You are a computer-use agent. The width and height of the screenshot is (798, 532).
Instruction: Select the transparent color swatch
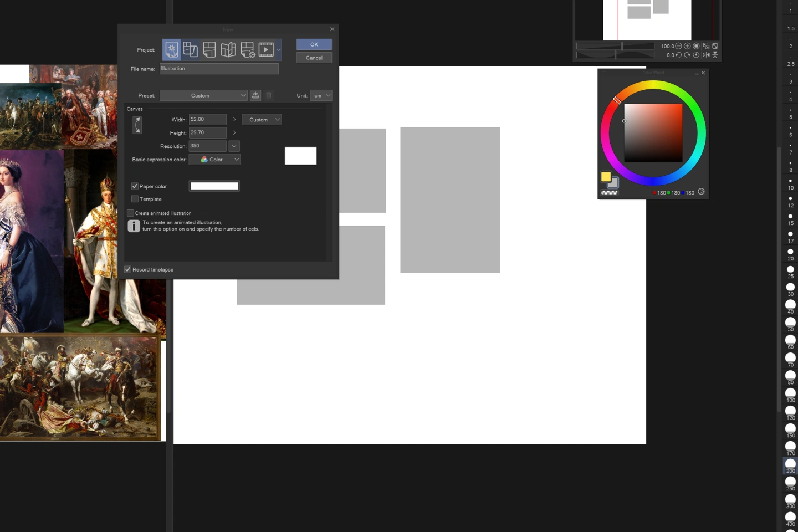[x=610, y=192]
